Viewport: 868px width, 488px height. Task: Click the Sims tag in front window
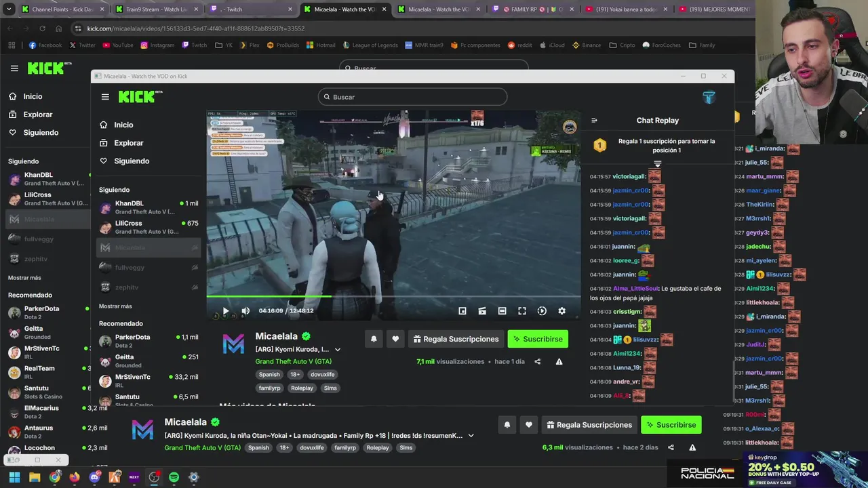point(330,388)
